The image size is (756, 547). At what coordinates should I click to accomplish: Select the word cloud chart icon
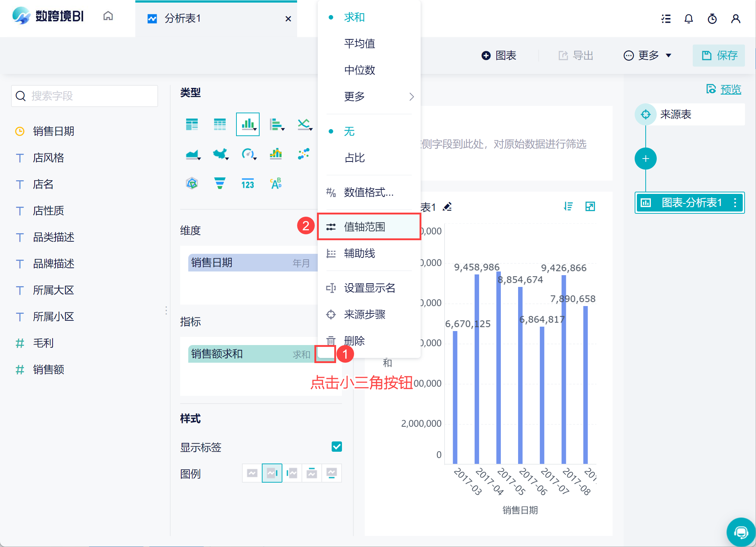pyautogui.click(x=275, y=183)
